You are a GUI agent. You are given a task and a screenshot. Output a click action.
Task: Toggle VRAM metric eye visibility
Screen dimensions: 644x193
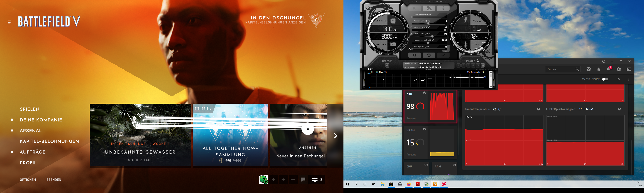tap(425, 129)
